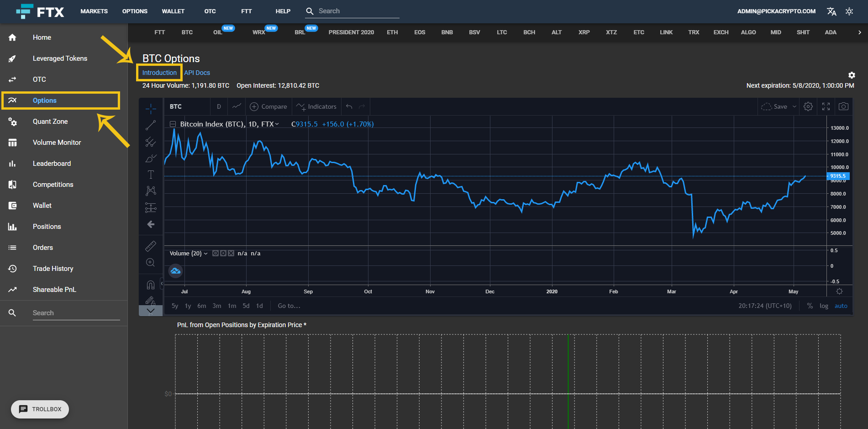Expand more drawing tools with bottom chevron
Screen dimensions: 868x429
[x=151, y=311]
